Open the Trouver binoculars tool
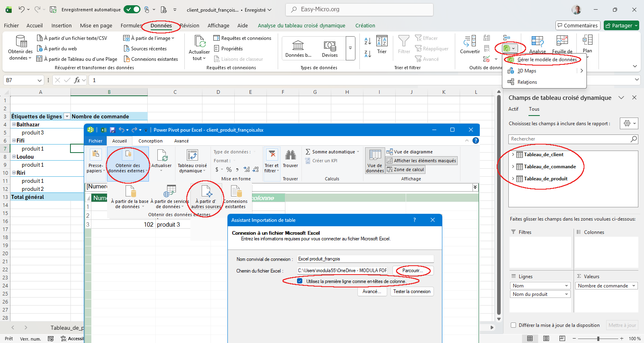 [x=290, y=155]
